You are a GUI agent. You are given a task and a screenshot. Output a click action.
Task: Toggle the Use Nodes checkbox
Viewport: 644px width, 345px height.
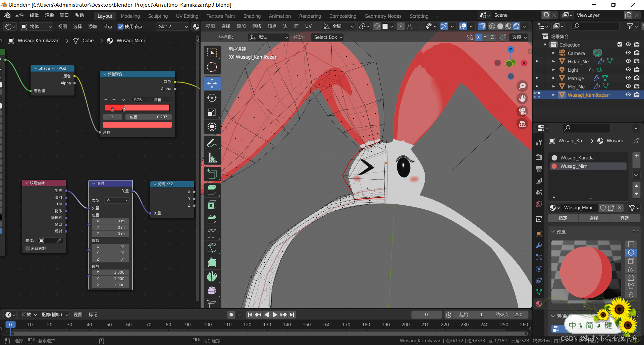[120, 26]
